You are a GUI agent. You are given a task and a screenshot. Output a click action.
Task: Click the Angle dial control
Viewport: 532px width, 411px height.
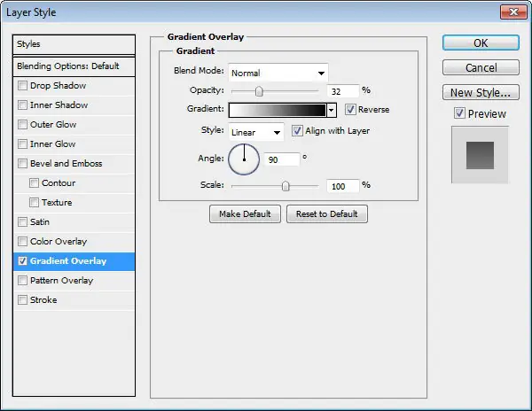(244, 159)
